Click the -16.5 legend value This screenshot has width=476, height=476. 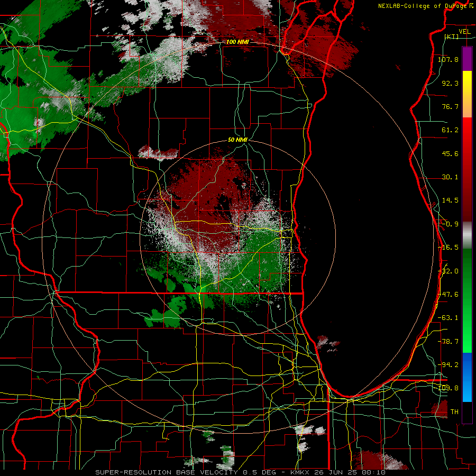(x=448, y=248)
